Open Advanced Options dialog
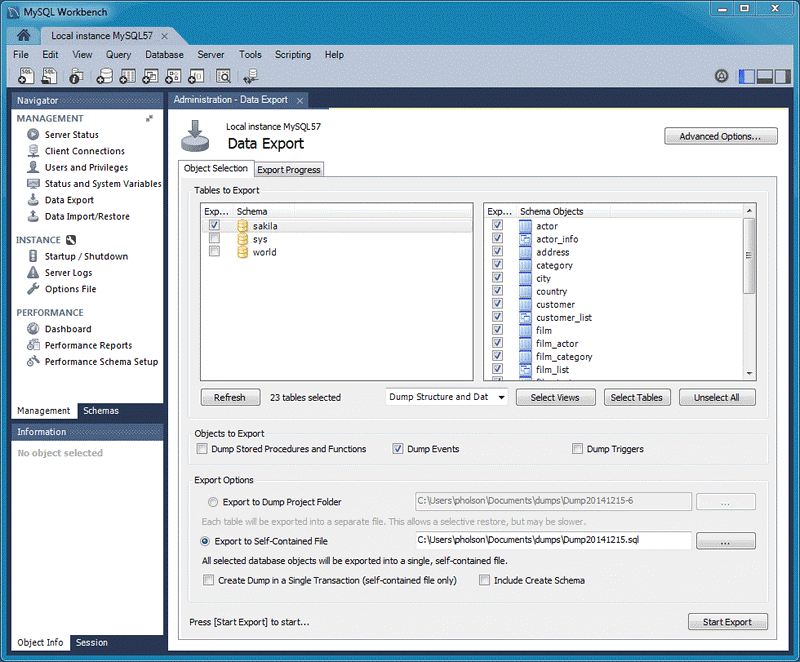Image resolution: width=800 pixels, height=662 pixels. 721,136
